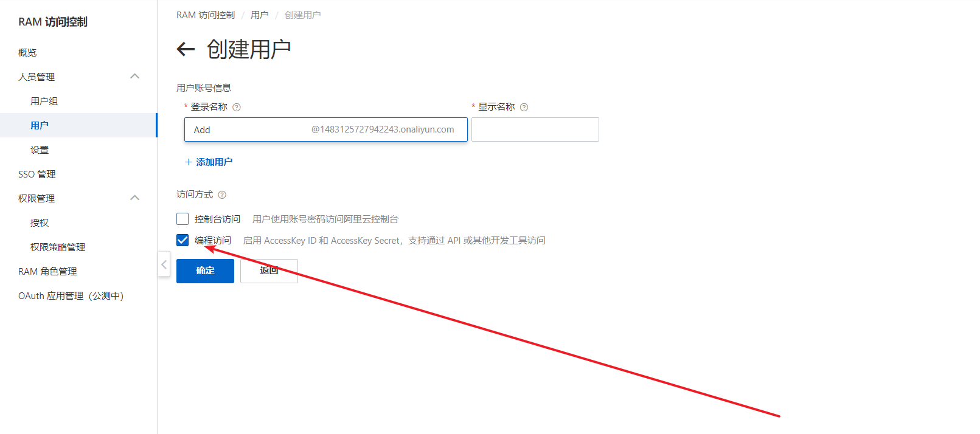Enable the 控制台访问 checkbox
The height and width of the screenshot is (434, 980).
(182, 219)
